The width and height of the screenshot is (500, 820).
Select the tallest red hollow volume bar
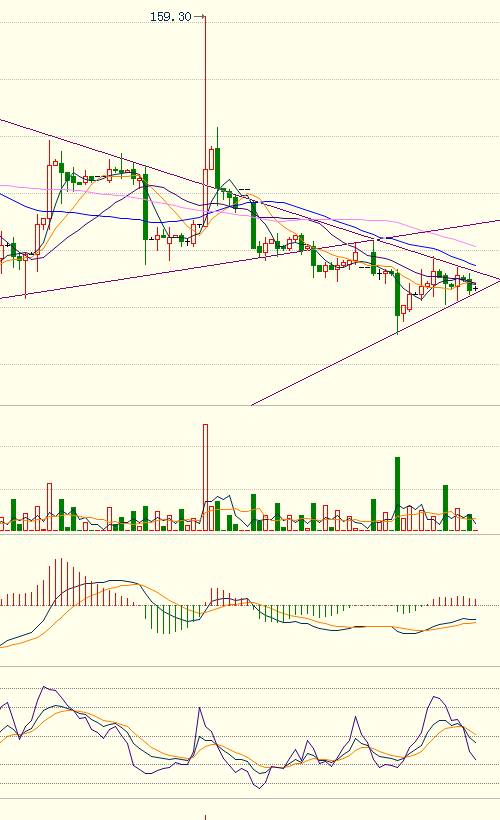(x=205, y=477)
